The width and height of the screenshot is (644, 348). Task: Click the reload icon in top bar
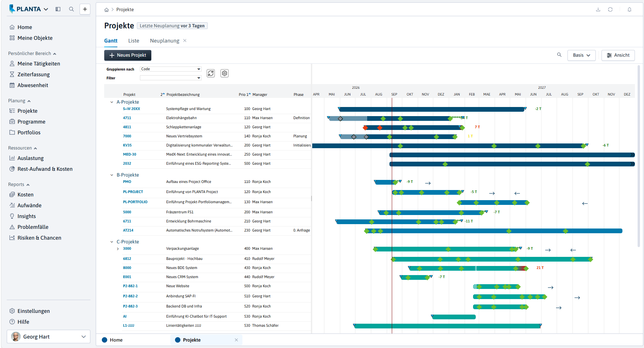(x=610, y=9)
